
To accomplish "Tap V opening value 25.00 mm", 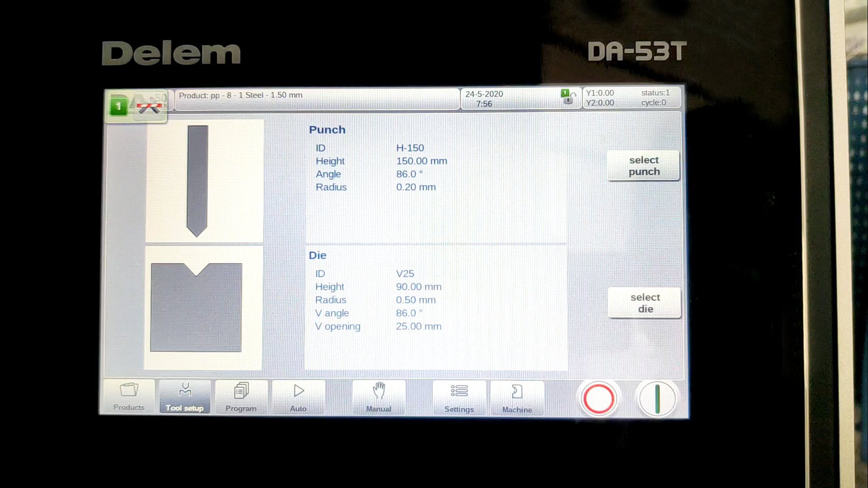I will (419, 326).
